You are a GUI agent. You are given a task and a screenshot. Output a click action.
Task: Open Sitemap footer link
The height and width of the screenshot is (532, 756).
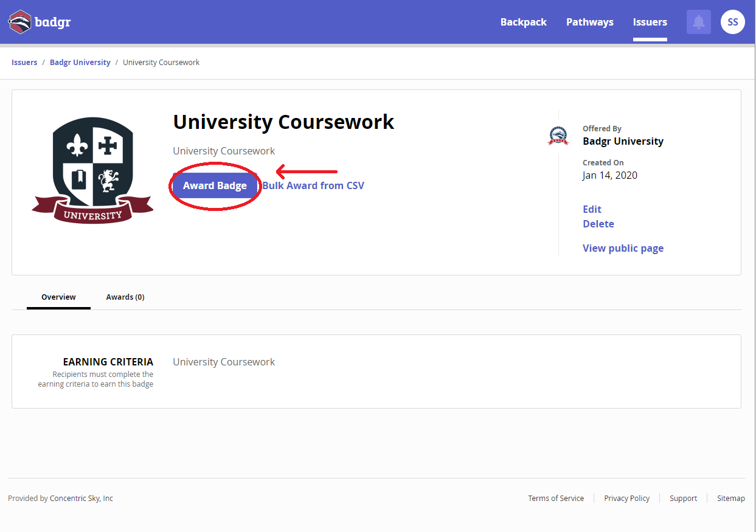[731, 498]
